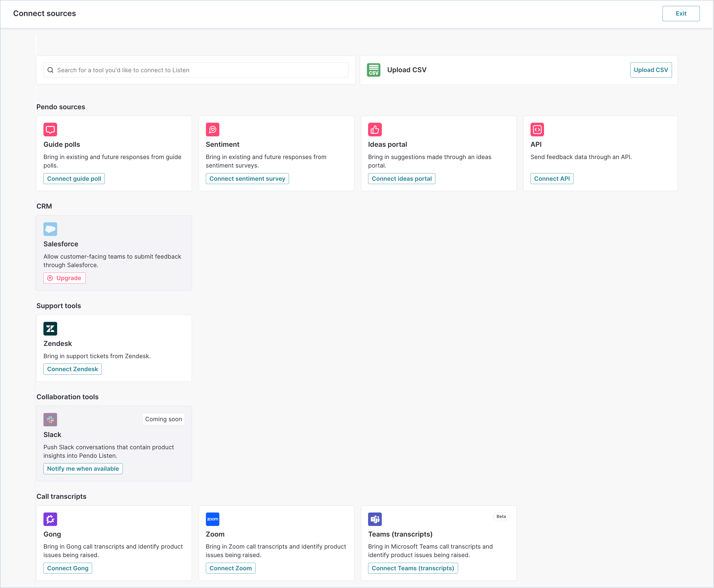The height and width of the screenshot is (588, 714).
Task: Click the API code brackets icon
Action: click(x=537, y=129)
